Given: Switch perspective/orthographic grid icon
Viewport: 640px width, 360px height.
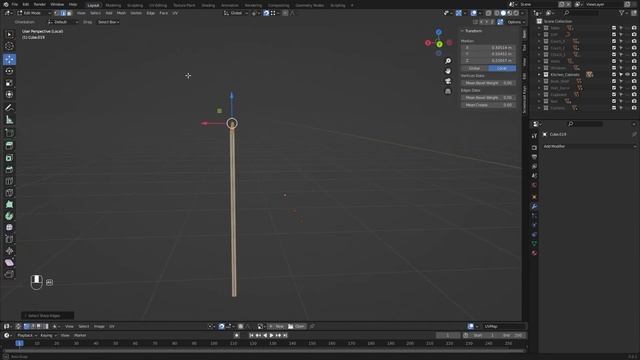Looking at the screenshot, I should [448, 91].
